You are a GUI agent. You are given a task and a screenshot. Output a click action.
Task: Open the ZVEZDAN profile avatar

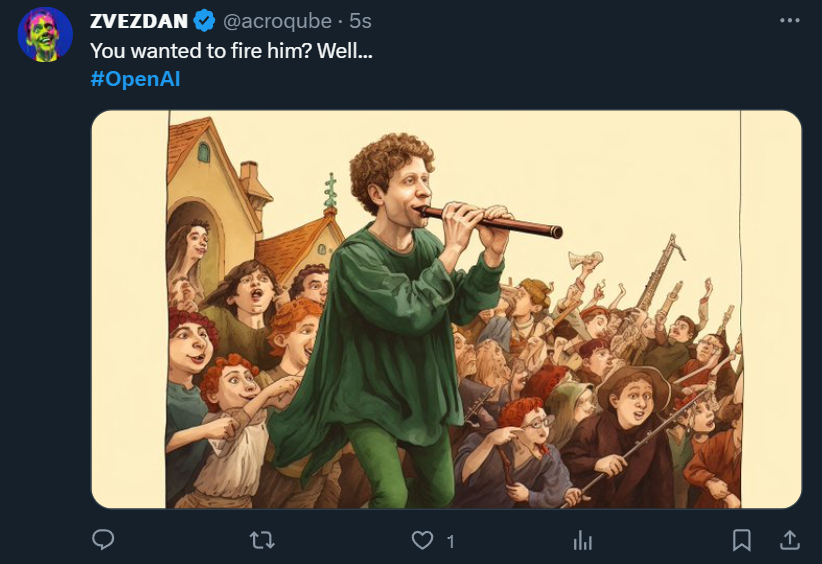point(45,34)
